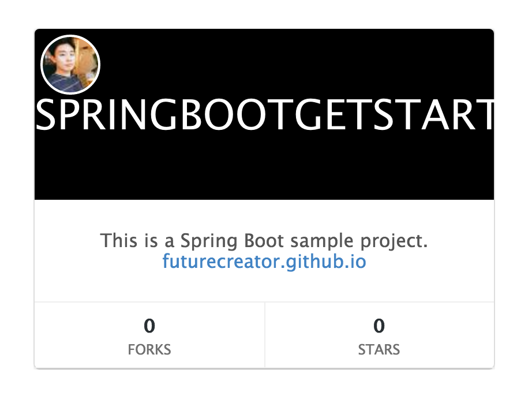The width and height of the screenshot is (532, 403).
Task: Click the vertical divider between Forks and Stars
Action: 265,335
